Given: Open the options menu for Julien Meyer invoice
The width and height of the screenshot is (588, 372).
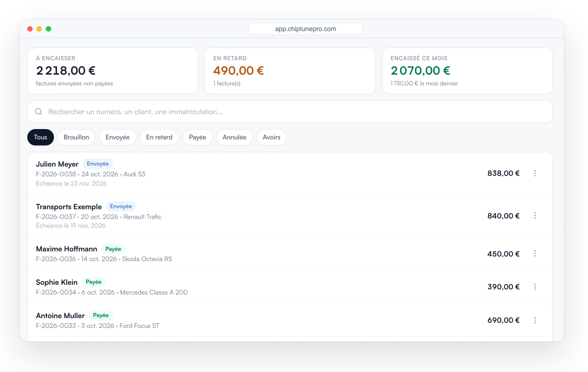Looking at the screenshot, I should (x=535, y=173).
